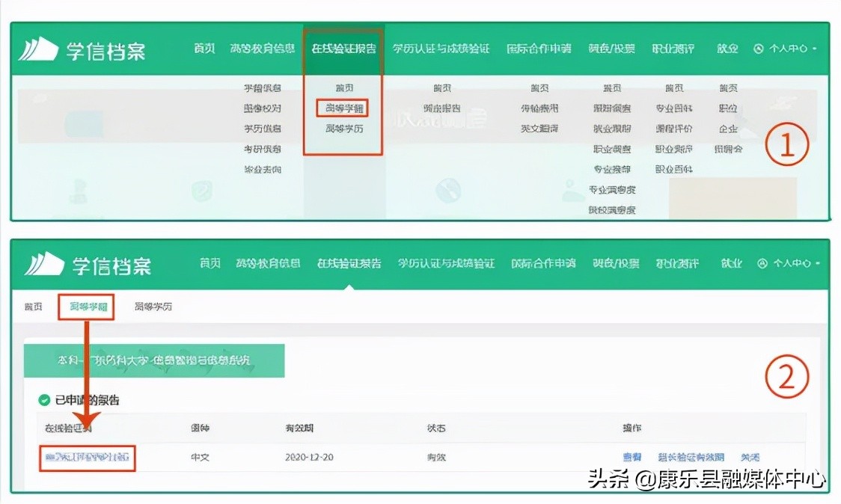Image resolution: width=841 pixels, height=504 pixels.
Task: Open 首页 in the main navigation above the report list
Action: tap(210, 263)
